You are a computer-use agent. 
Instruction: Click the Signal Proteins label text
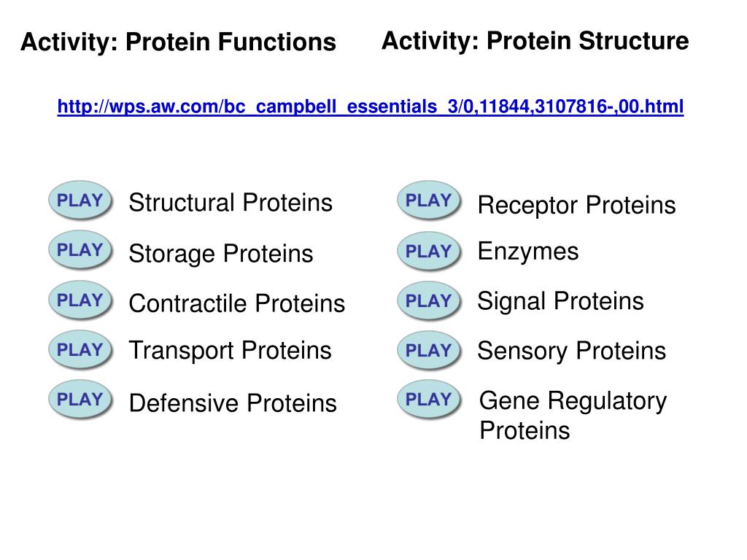pos(560,301)
